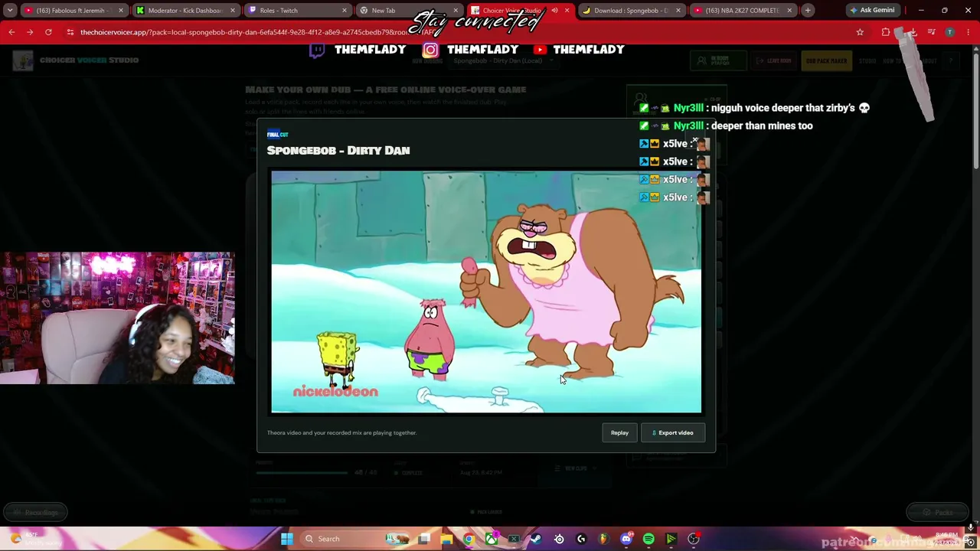980x551 pixels.
Task: Close the Final Cut dialog
Action: point(695,141)
